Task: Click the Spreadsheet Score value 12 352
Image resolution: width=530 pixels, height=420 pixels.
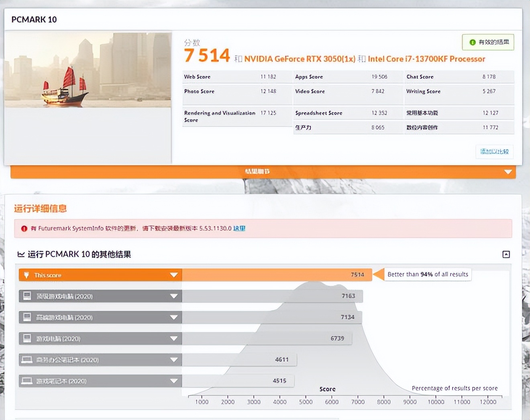Action: point(379,113)
